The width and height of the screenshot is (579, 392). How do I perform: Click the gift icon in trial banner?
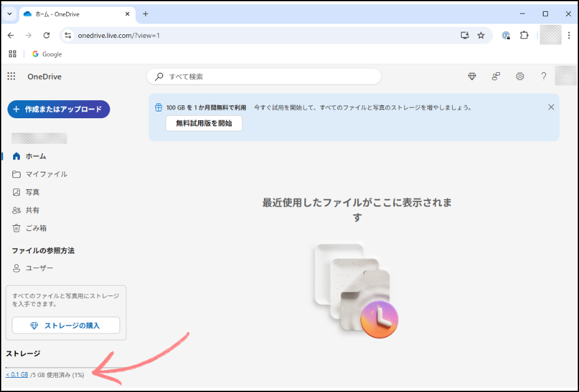pyautogui.click(x=158, y=108)
